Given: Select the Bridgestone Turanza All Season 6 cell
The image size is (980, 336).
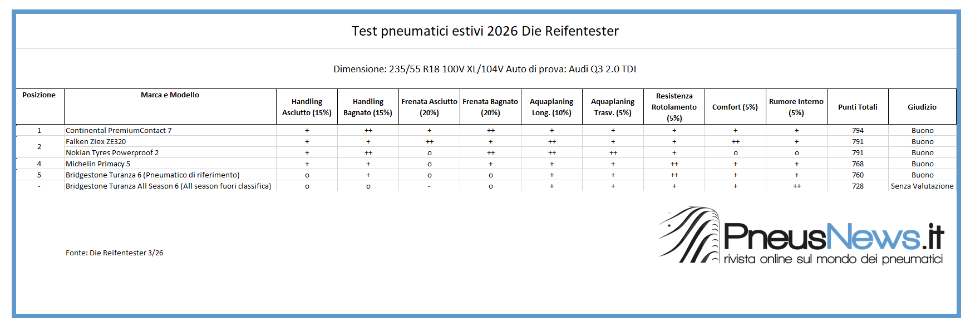Looking at the screenshot, I should (168, 186).
